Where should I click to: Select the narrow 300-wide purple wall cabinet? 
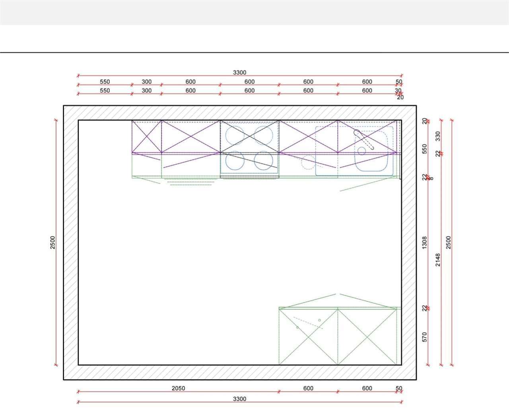(147, 137)
